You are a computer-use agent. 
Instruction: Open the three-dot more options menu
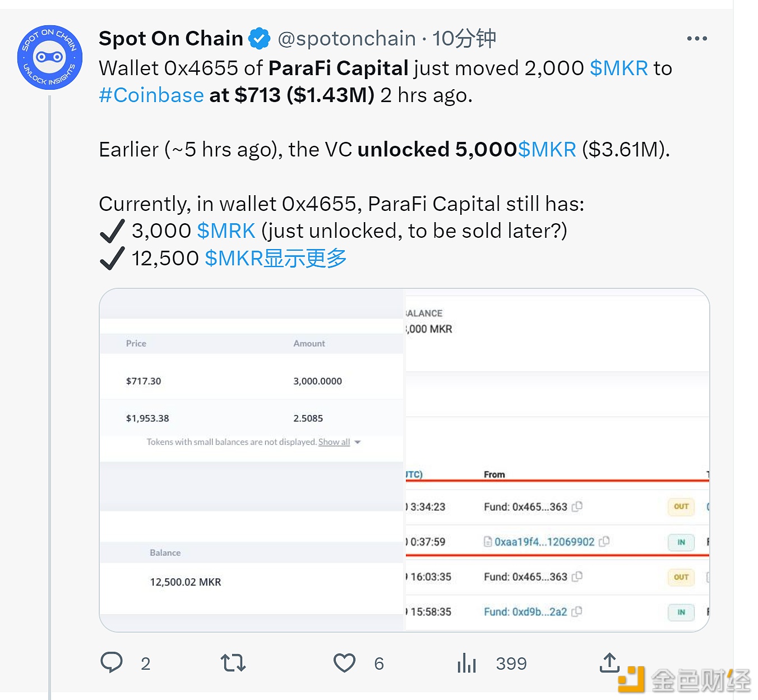click(x=696, y=39)
